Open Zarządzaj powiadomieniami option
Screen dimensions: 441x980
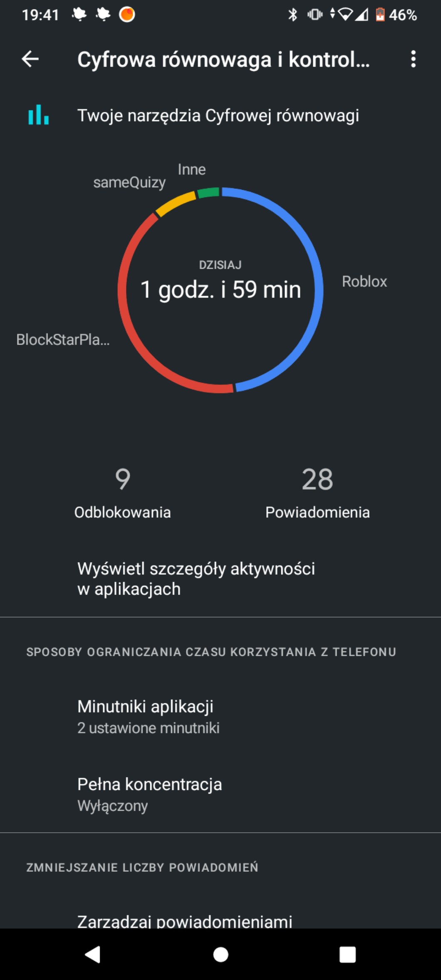coord(185,920)
